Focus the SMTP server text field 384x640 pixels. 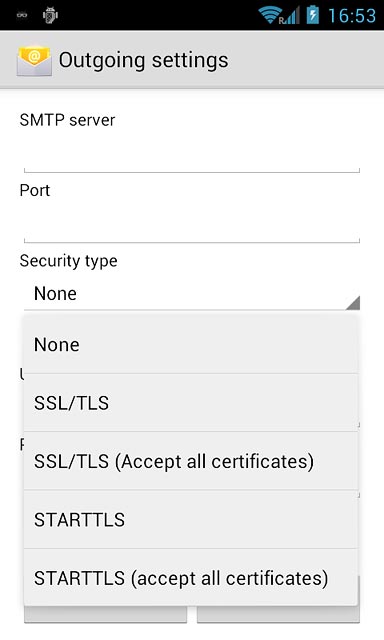pyautogui.click(x=192, y=155)
